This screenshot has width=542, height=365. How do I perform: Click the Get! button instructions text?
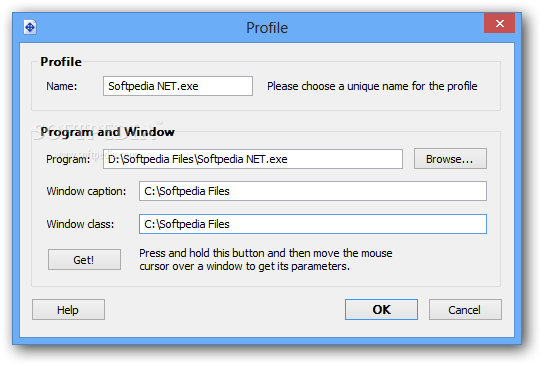(x=265, y=260)
